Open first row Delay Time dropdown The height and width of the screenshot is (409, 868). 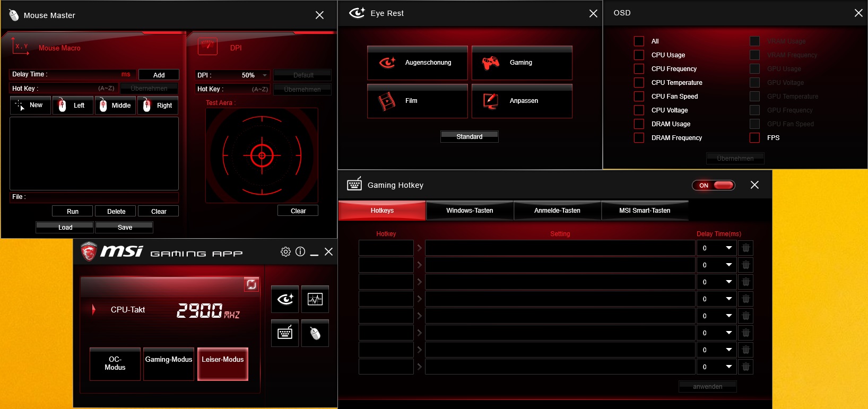[717, 248]
